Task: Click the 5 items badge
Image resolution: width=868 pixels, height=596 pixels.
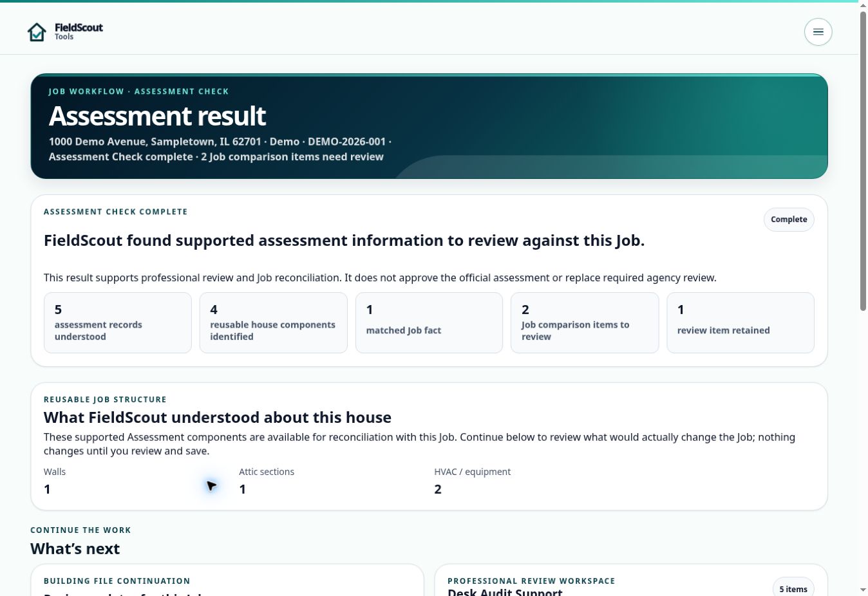Action: (793, 588)
